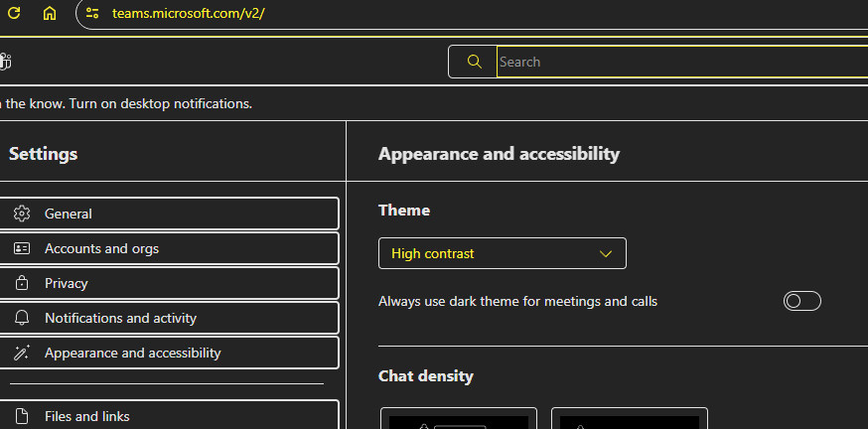This screenshot has width=868, height=429.
Task: Click the Theme heading text
Action: tap(404, 211)
